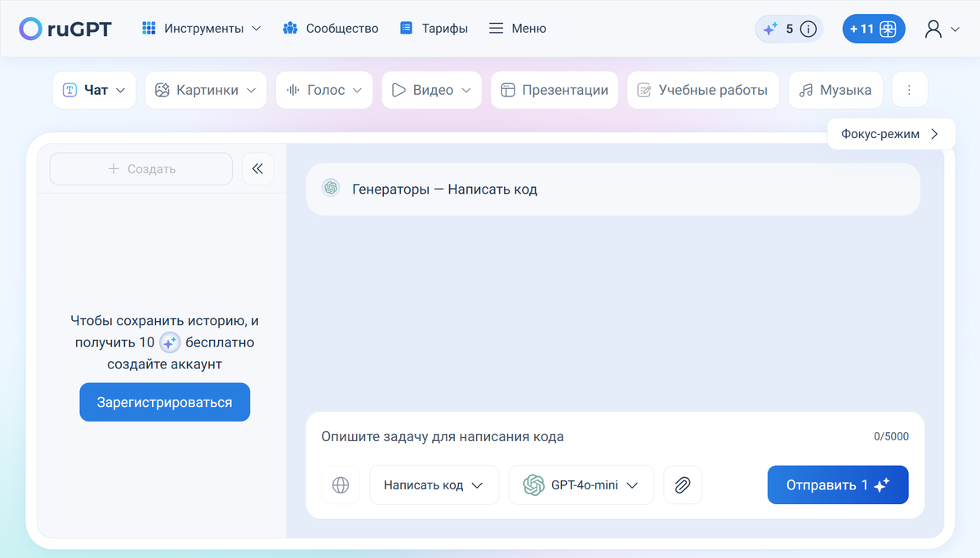This screenshot has width=980, height=558.
Task: Open the three-dot more tools button
Action: click(910, 90)
